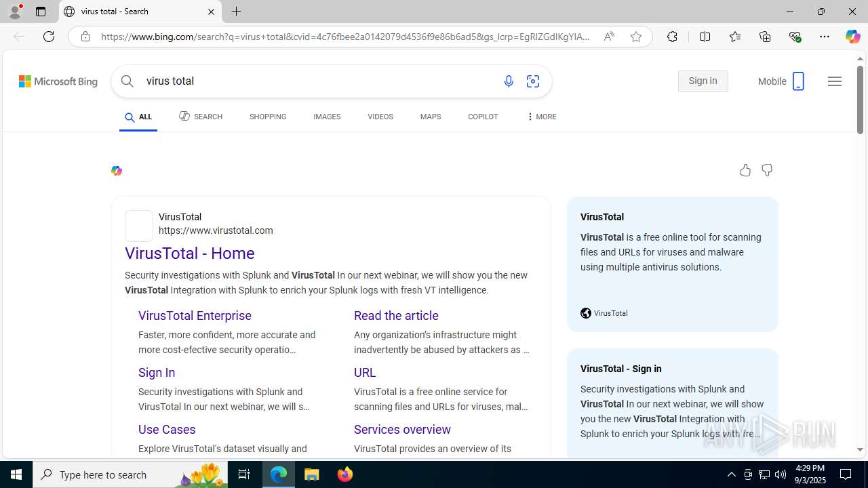This screenshot has height=488, width=868.
Task: Switch to the IMAGES tab
Action: pyautogui.click(x=327, y=117)
